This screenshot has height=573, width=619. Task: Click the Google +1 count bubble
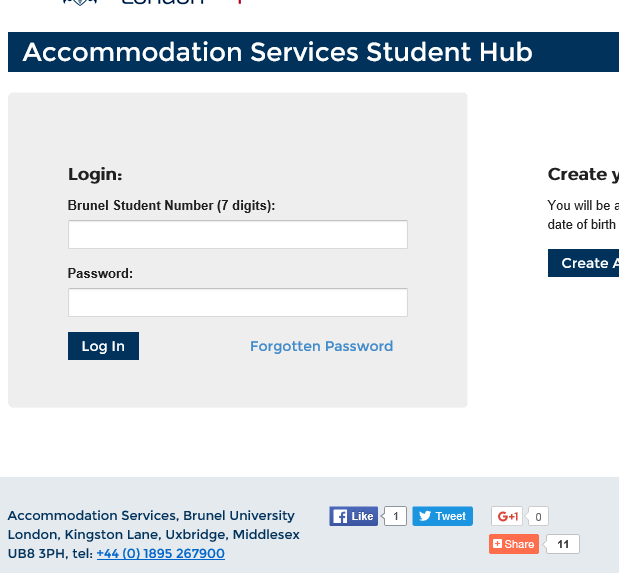pyautogui.click(x=538, y=517)
